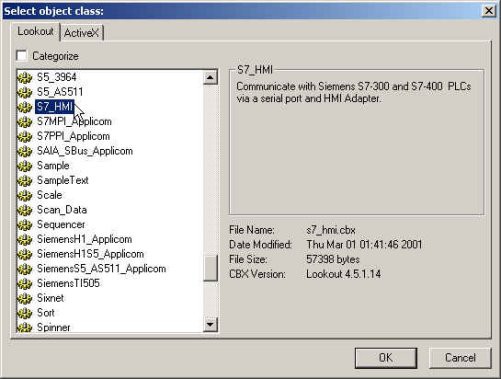Click the gear icon beside Sort
501x379 pixels.
[24, 313]
